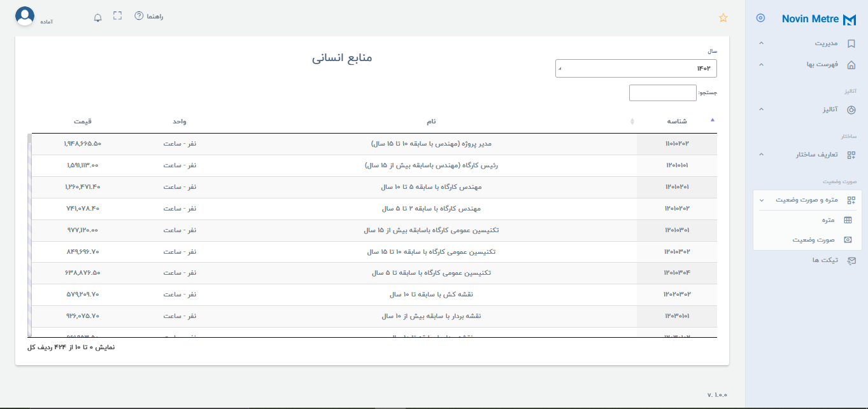Enter fullscreen using the expand icon
The width and height of the screenshot is (868, 409).
[117, 16]
